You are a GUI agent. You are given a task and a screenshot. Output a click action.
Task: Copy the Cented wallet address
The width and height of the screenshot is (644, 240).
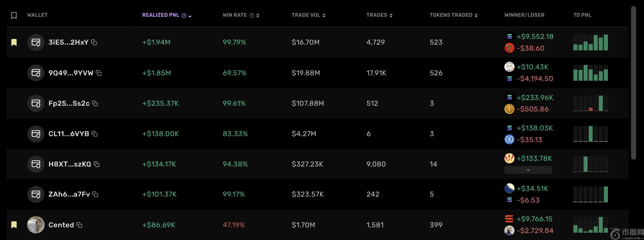tap(79, 225)
